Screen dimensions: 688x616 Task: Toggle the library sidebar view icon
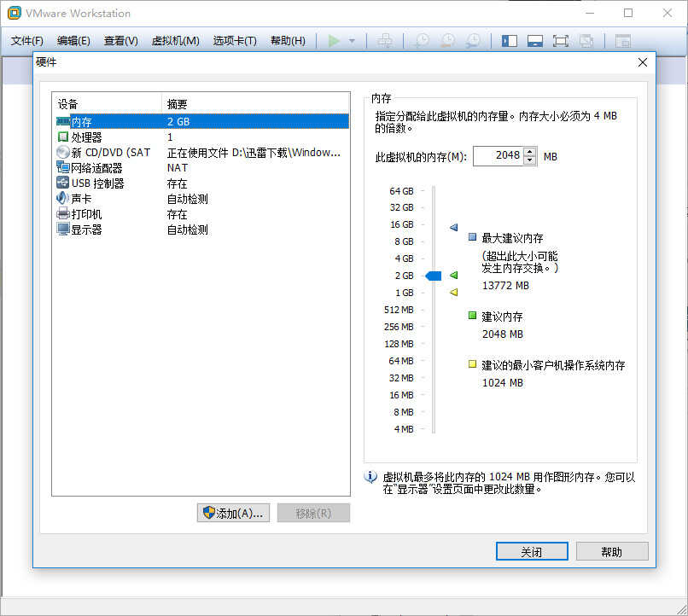pos(510,41)
